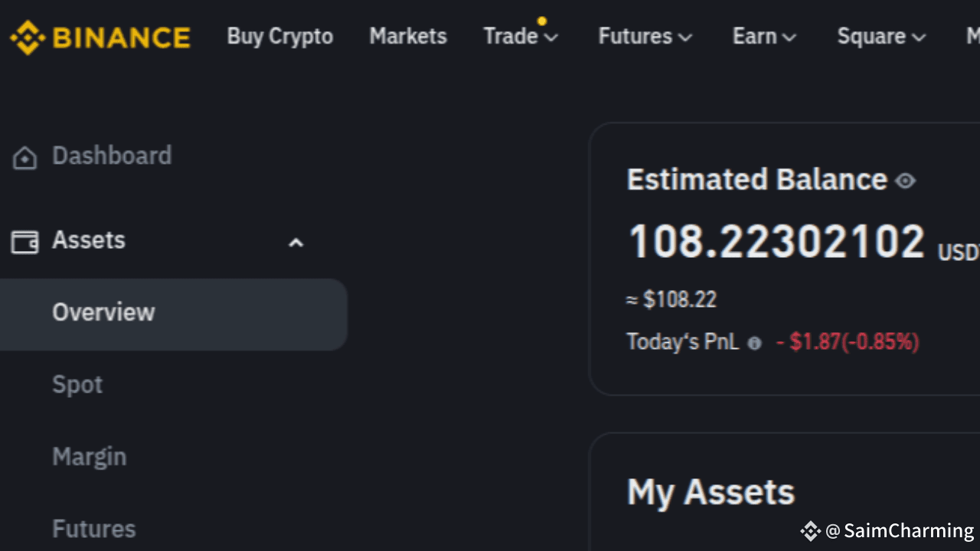The width and height of the screenshot is (980, 551).
Task: Click the SaimCharming watermark logo icon
Action: (810, 530)
